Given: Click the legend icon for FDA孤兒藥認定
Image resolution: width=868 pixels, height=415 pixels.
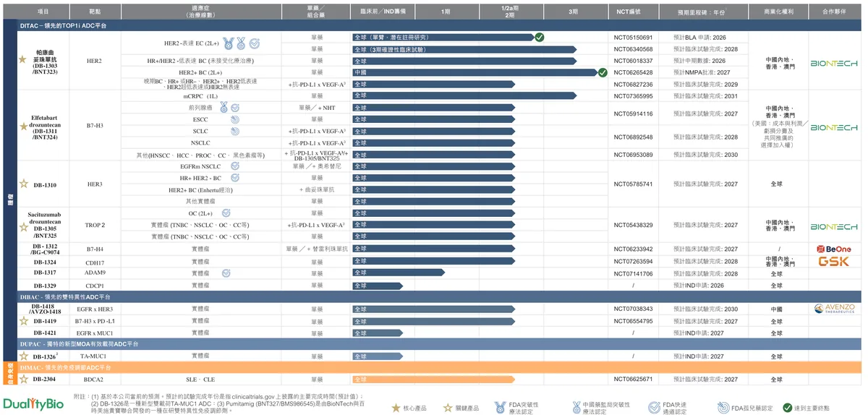Looking at the screenshot, I should [723, 408].
